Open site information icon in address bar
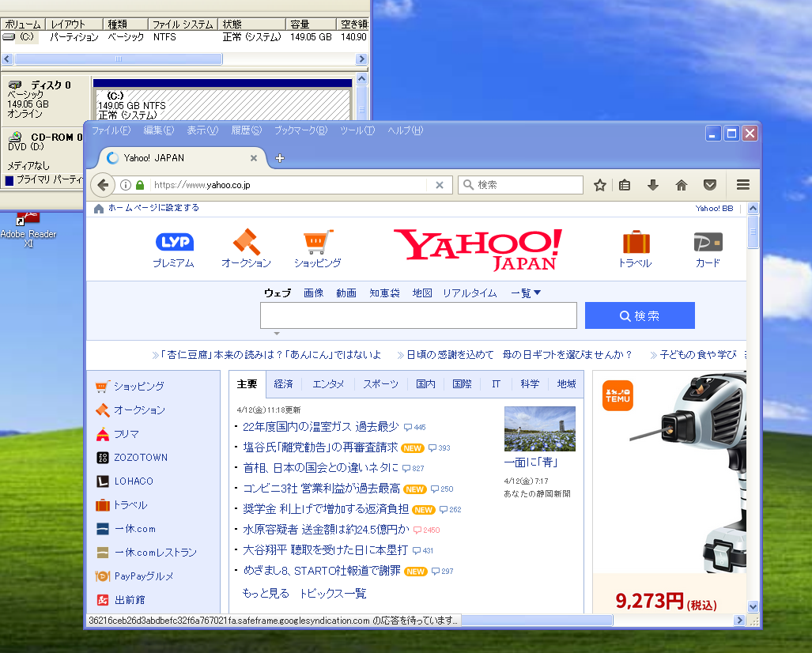Viewport: 812px width, 653px height. click(126, 185)
